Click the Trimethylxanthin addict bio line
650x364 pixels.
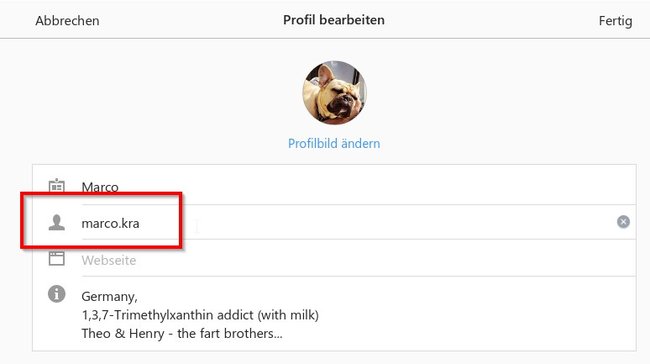(200, 315)
